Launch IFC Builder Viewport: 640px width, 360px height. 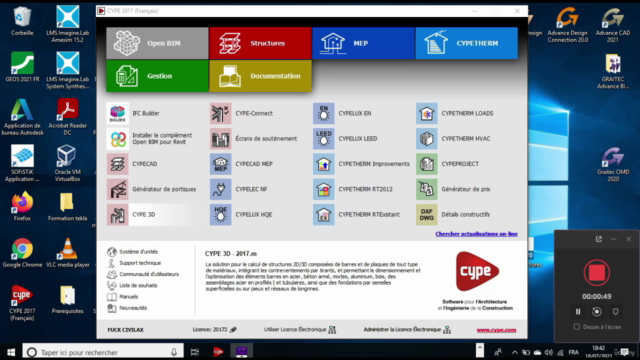pos(133,113)
